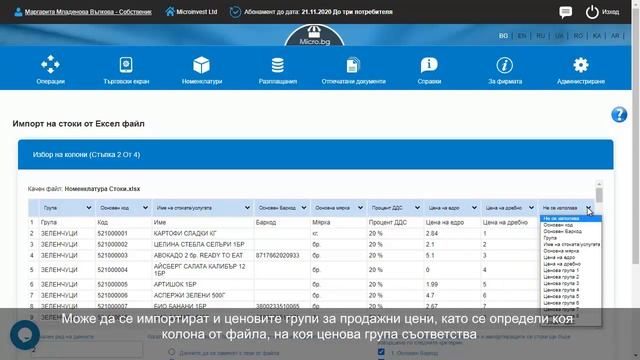Click the Microinvest Ltd home icon
This screenshot has height=360, width=640.
(x=170, y=11)
